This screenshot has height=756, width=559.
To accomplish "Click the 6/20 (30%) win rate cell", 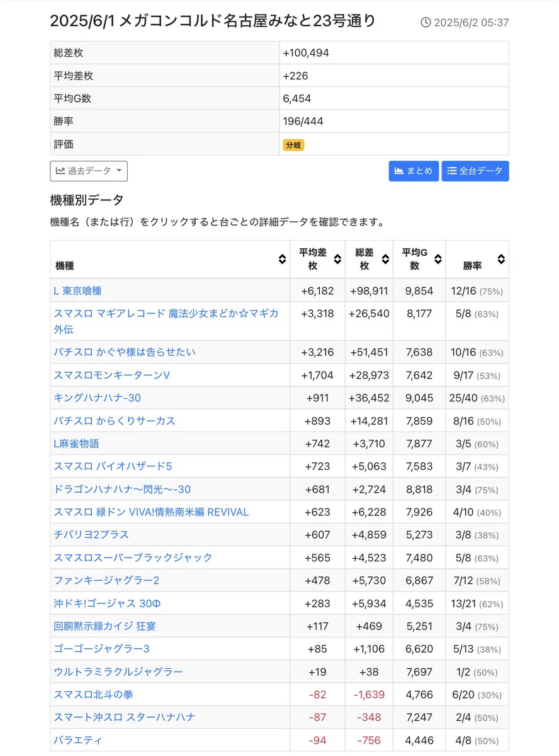I will coord(477,695).
